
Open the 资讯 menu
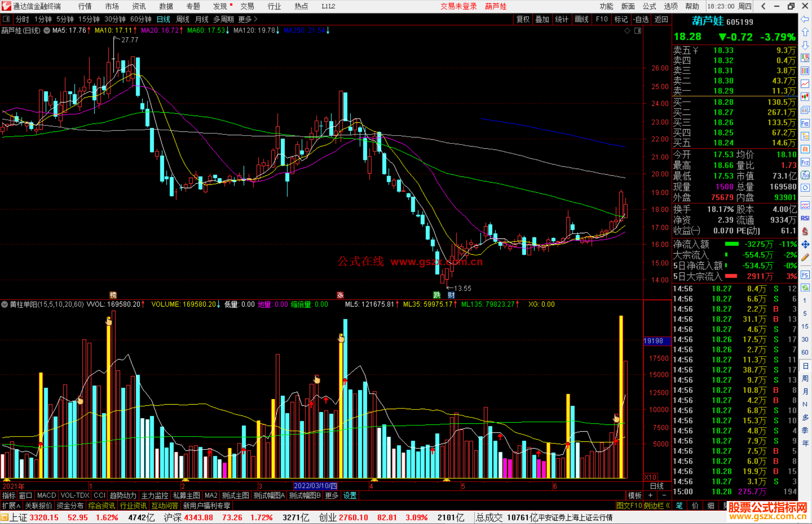(139, 6)
